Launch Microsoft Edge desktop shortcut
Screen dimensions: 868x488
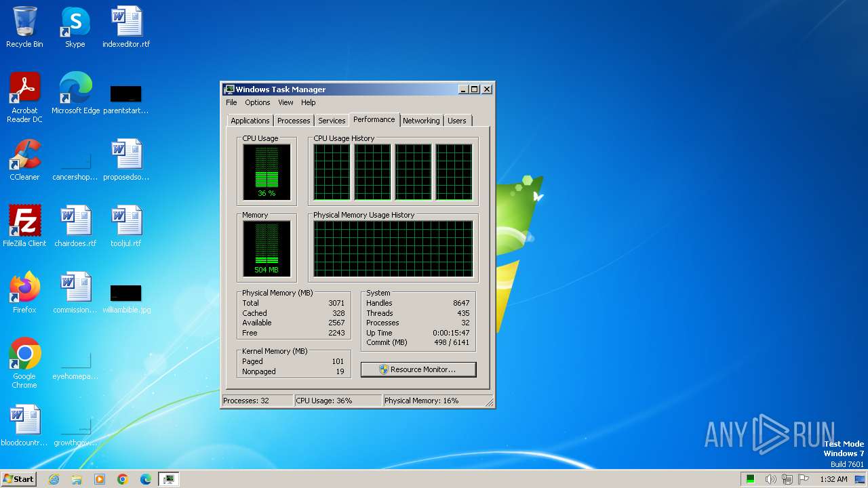[75, 93]
